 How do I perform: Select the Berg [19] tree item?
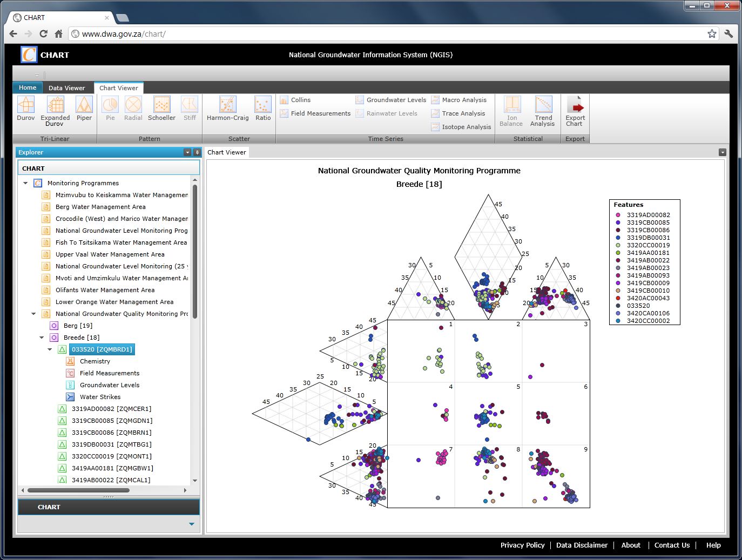pyautogui.click(x=78, y=326)
